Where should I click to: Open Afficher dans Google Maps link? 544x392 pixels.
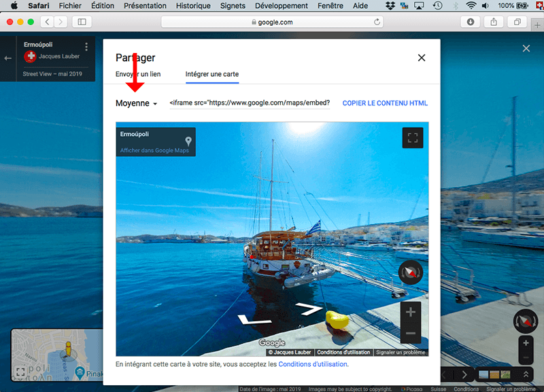(154, 150)
